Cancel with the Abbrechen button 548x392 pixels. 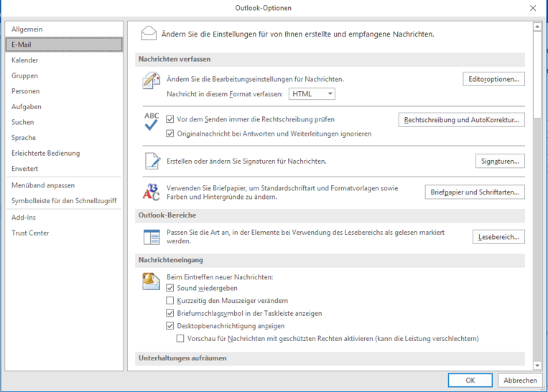click(520, 380)
